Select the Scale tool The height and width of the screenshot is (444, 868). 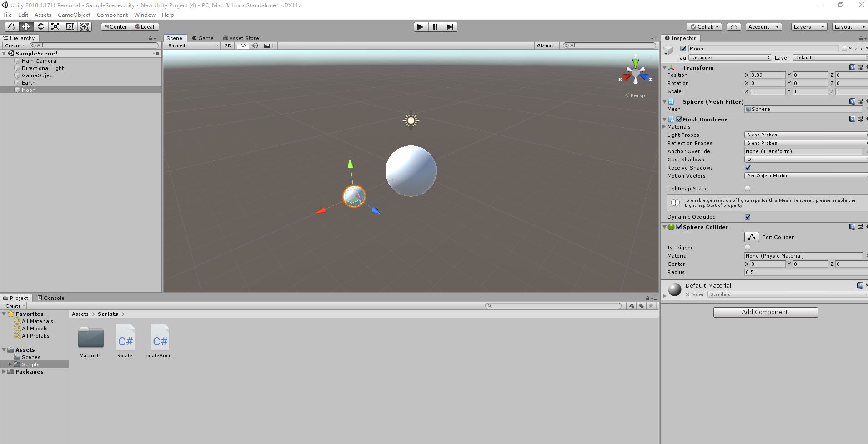[55, 26]
